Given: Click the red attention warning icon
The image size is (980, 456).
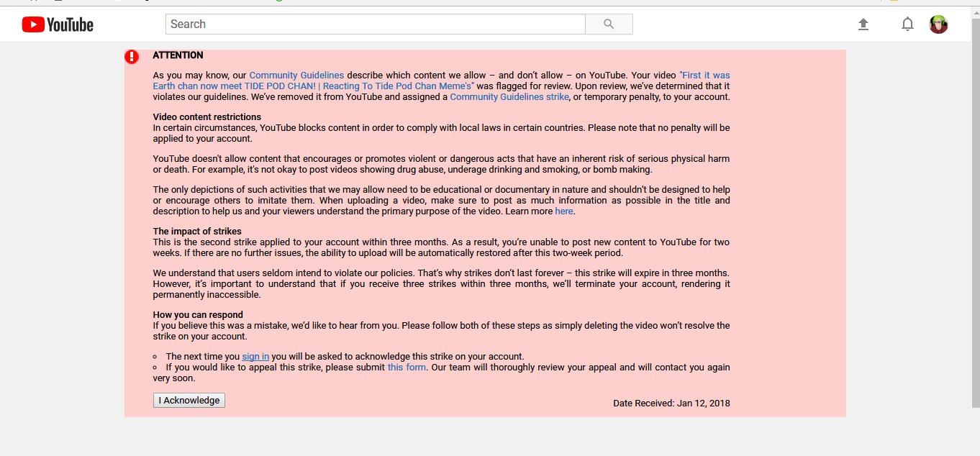Looking at the screenshot, I should pyautogui.click(x=132, y=56).
